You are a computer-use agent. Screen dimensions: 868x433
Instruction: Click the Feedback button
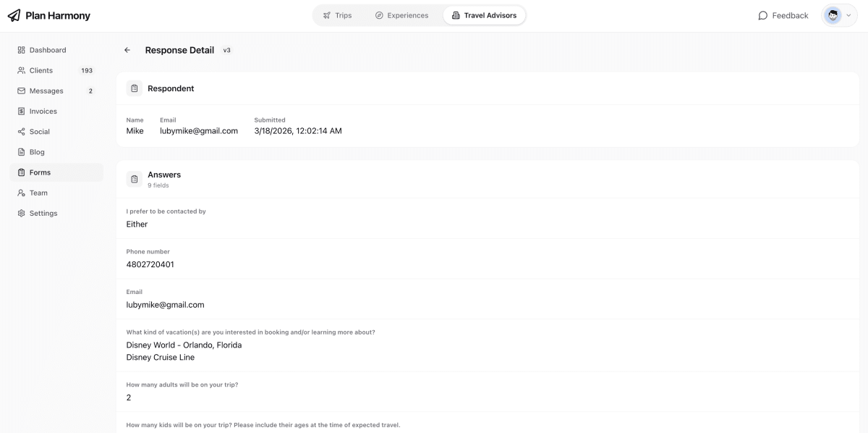click(x=783, y=15)
